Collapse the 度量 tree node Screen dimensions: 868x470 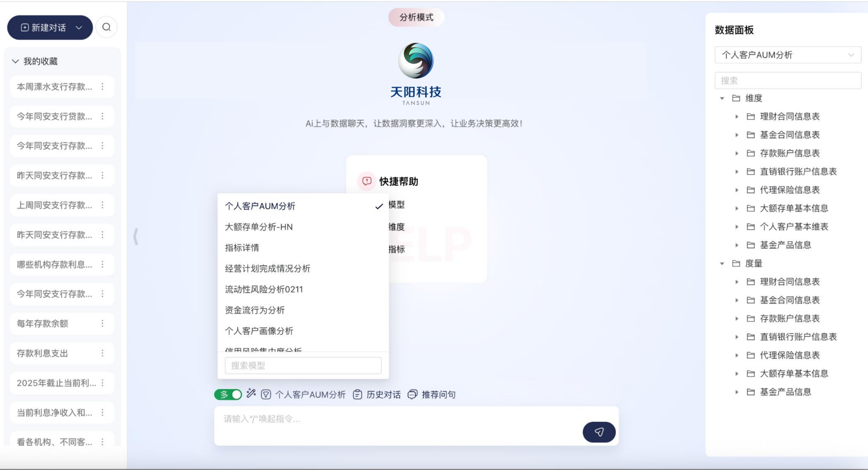click(x=722, y=263)
